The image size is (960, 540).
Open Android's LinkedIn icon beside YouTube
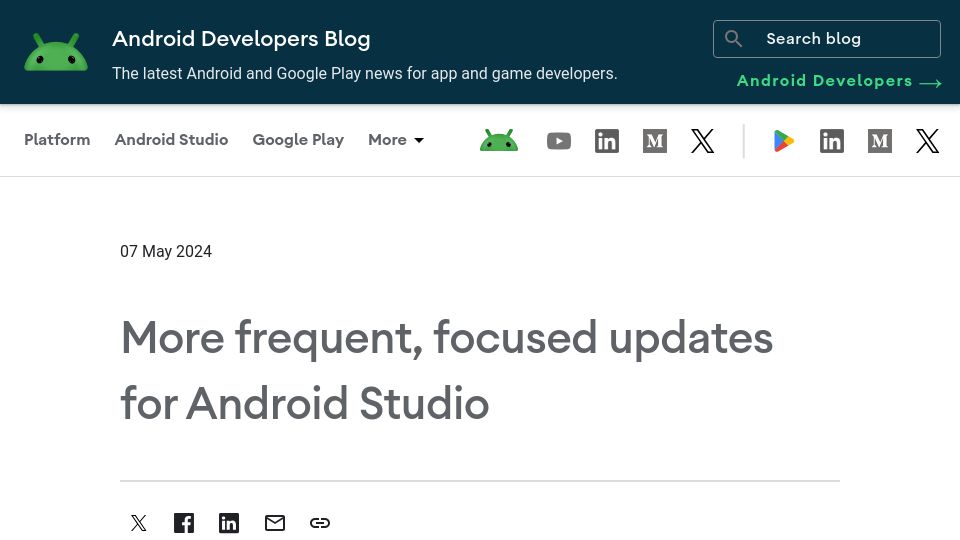(607, 141)
